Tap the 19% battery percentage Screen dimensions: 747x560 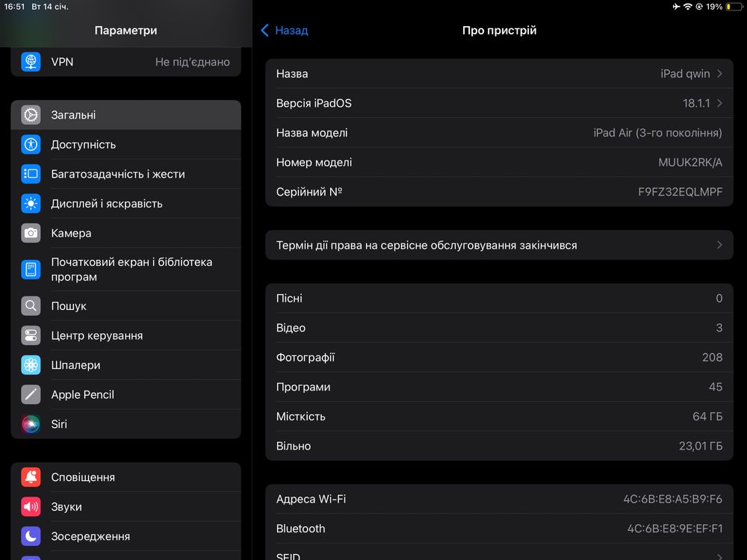[714, 7]
